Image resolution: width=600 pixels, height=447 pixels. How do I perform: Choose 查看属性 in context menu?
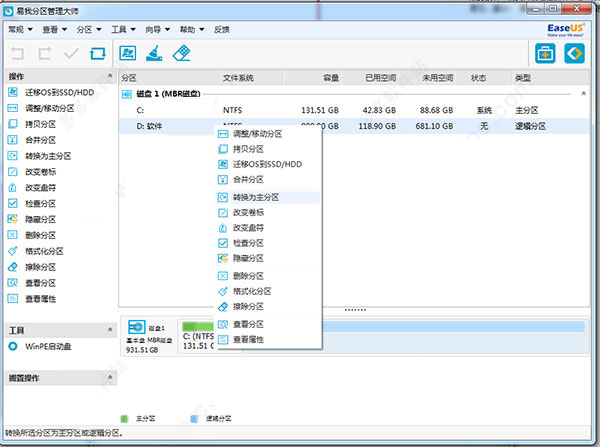coord(268,339)
